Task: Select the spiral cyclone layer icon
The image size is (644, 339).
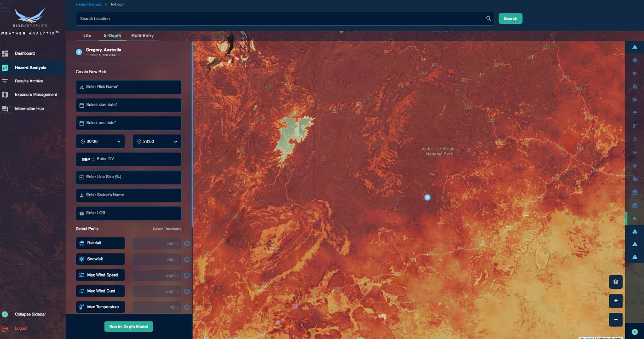Action: click(635, 86)
